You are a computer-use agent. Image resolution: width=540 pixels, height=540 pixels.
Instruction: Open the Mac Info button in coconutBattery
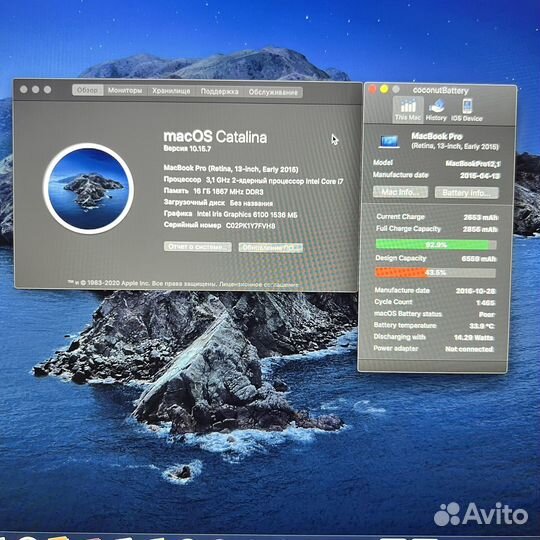click(x=400, y=192)
